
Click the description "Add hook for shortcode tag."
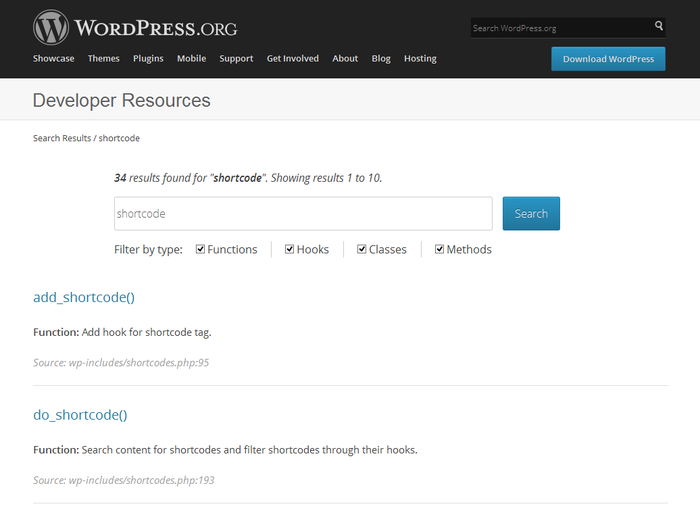point(146,332)
